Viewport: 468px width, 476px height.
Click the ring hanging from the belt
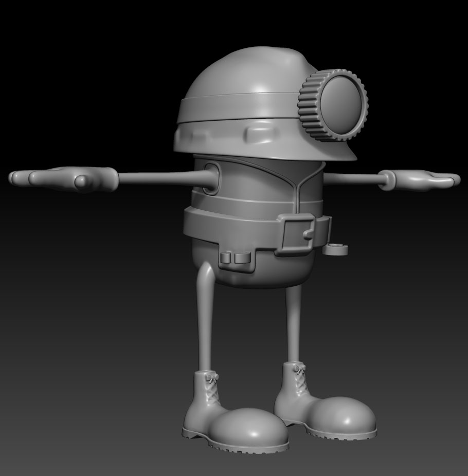click(336, 249)
